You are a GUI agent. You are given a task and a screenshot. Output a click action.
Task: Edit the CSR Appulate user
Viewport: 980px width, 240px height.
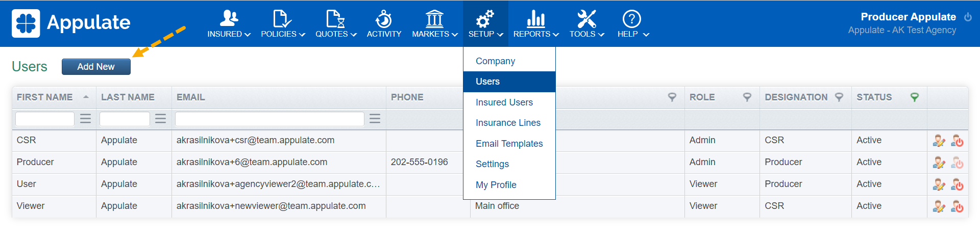tap(939, 141)
